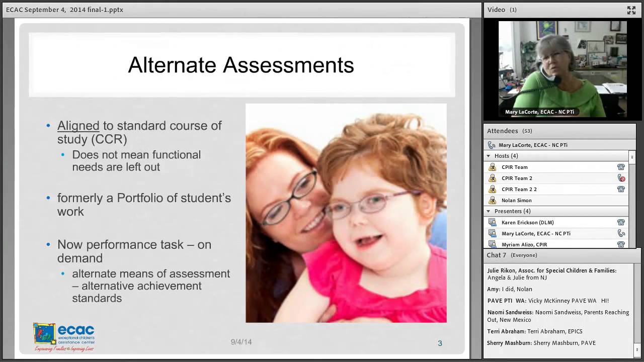Screen dimensions: 644x362
Task: Select the ECAC pptx share pod title
Action: 64,10
